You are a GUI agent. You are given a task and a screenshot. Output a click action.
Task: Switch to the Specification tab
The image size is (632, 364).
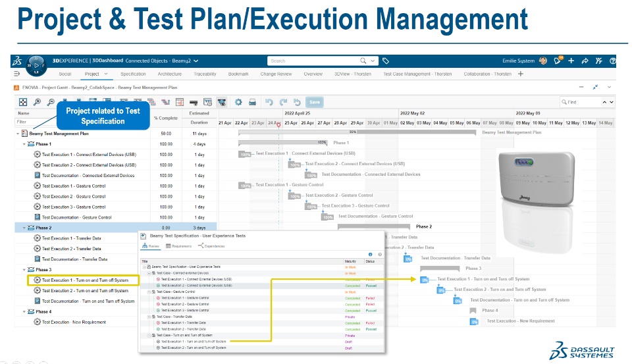pos(133,74)
